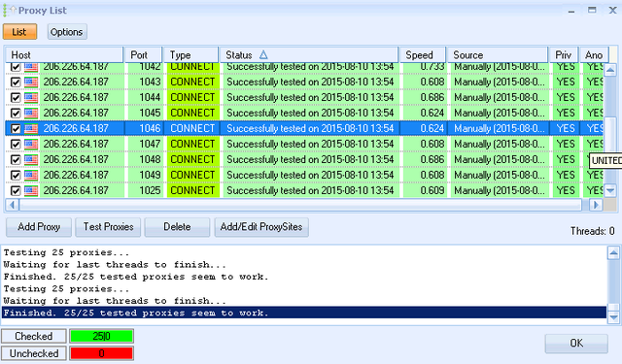Uncheck the proxy on port 1044
Screen dimensions: 622x364
click(x=16, y=97)
